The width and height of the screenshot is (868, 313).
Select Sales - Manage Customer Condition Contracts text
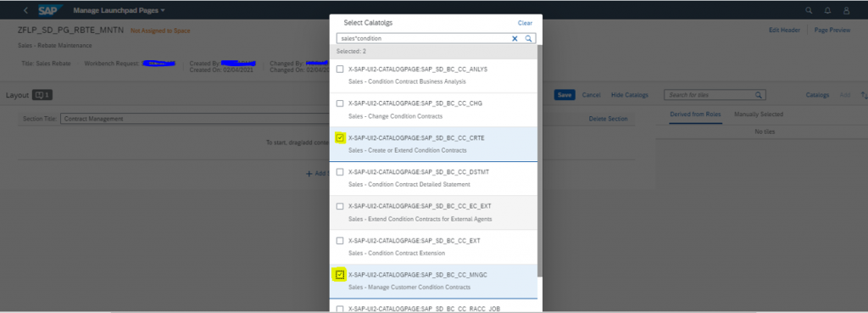409,287
